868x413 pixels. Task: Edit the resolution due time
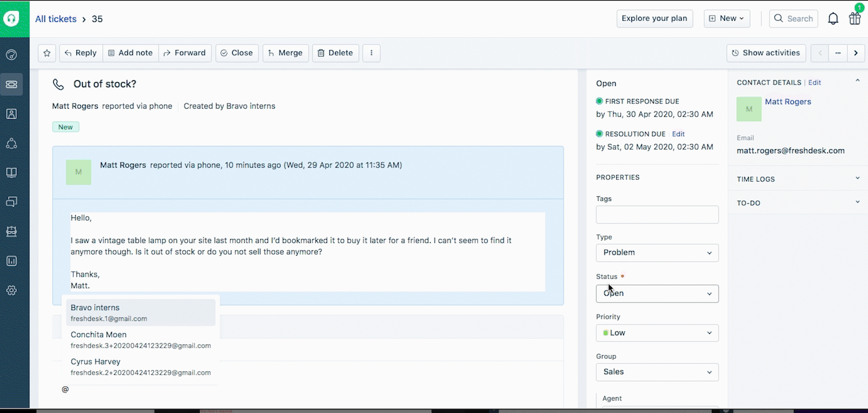coord(678,134)
